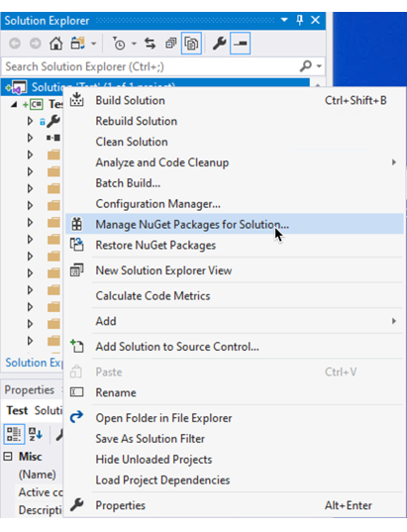The height and width of the screenshot is (532, 407).
Task: Click the Collapse All toolbar icon
Action: point(170,44)
